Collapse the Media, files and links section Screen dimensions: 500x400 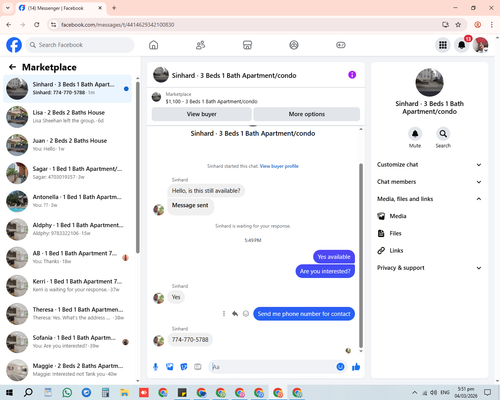pos(429,199)
